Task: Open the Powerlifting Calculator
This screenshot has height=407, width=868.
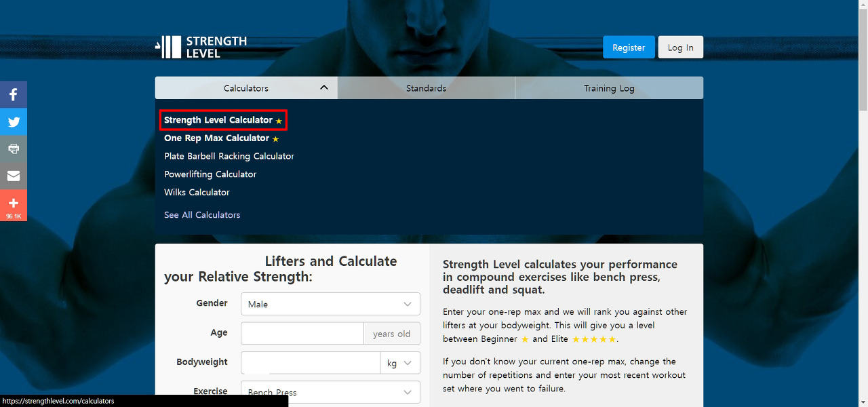Action: [210, 174]
